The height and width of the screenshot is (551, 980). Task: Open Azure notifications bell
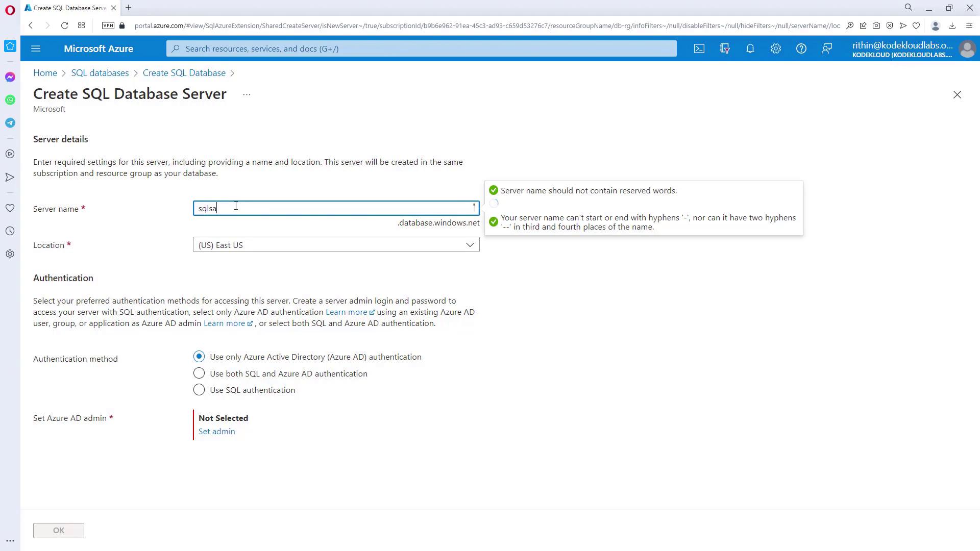click(750, 48)
